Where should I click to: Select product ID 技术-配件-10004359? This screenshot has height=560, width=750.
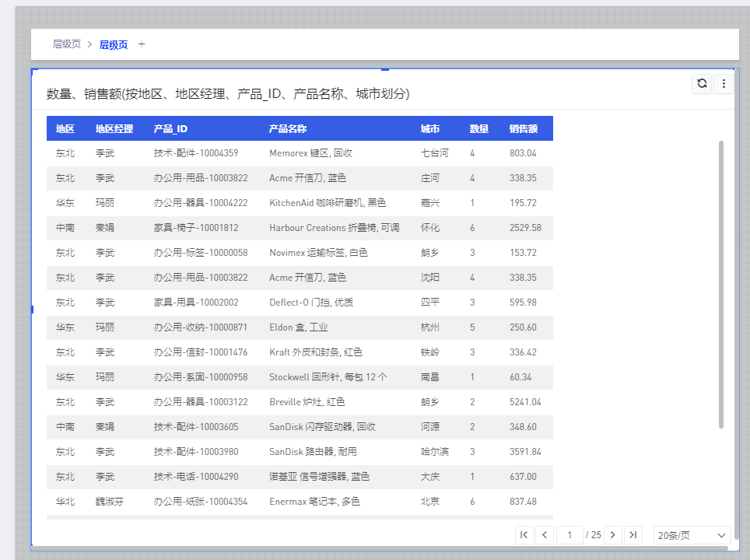click(x=195, y=153)
